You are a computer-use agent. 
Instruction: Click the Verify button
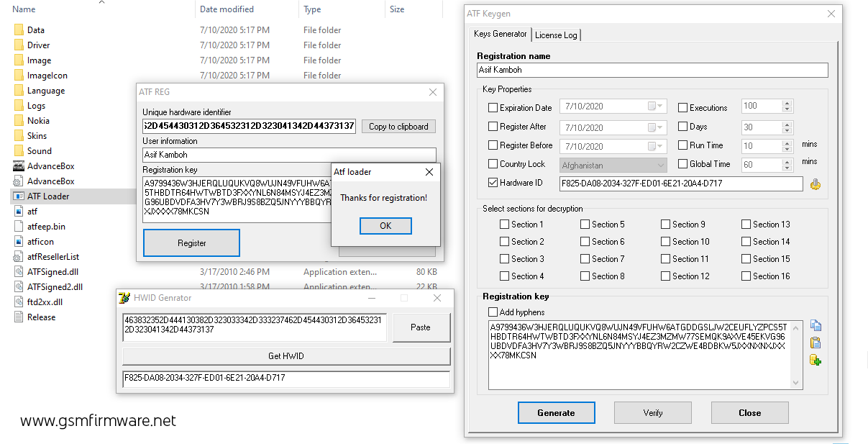coord(653,412)
